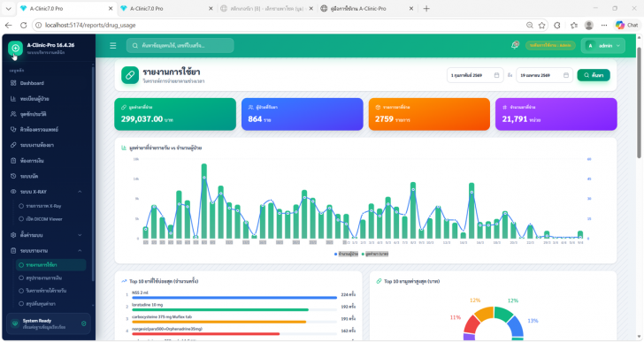
Task: Open the admin user dropdown
Action: coord(603,46)
